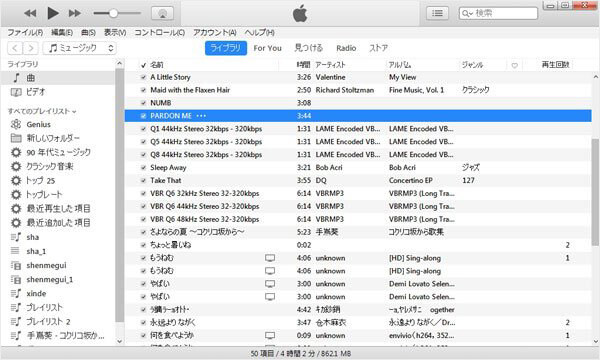Open the sha playlist icon

click(16, 237)
